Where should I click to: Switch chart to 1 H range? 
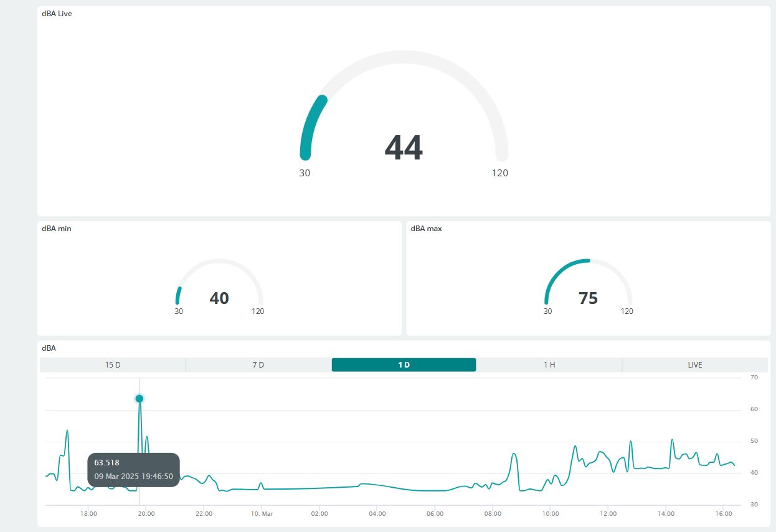[x=549, y=365]
